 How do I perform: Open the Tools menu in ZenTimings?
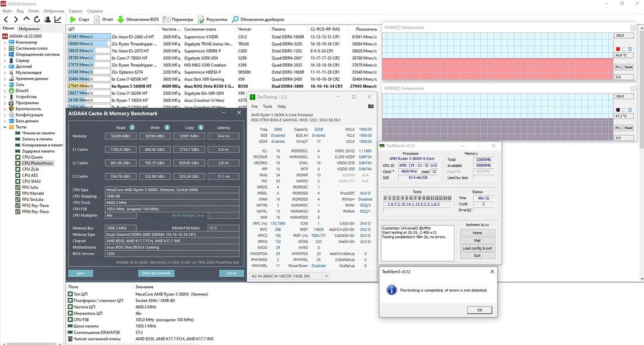pyautogui.click(x=267, y=106)
